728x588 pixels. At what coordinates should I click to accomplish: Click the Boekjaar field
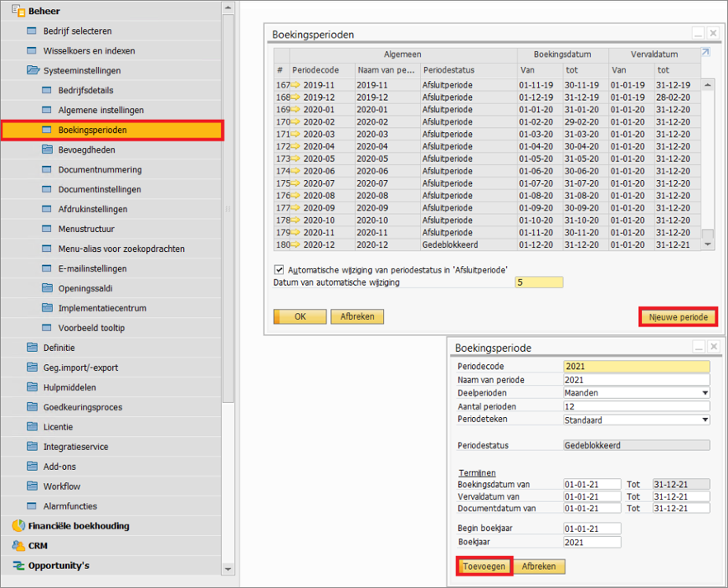tap(593, 542)
